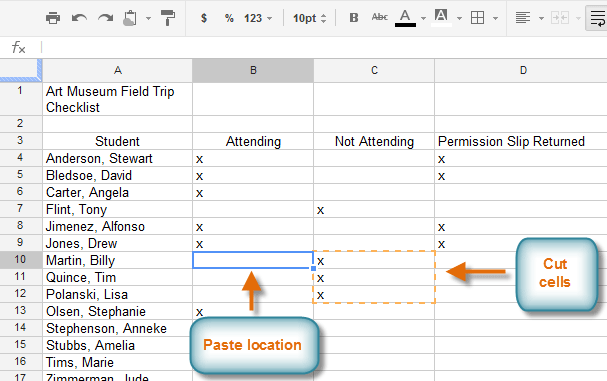
Task: Select the 'Polanski, Lisa' cell
Action: pos(117,294)
